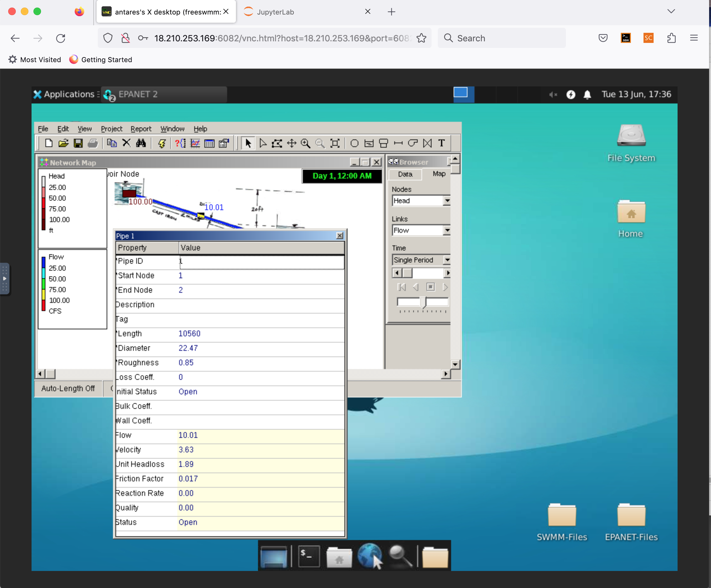Select the Add Reservoir tool
This screenshot has height=588, width=711.
pyautogui.click(x=369, y=144)
